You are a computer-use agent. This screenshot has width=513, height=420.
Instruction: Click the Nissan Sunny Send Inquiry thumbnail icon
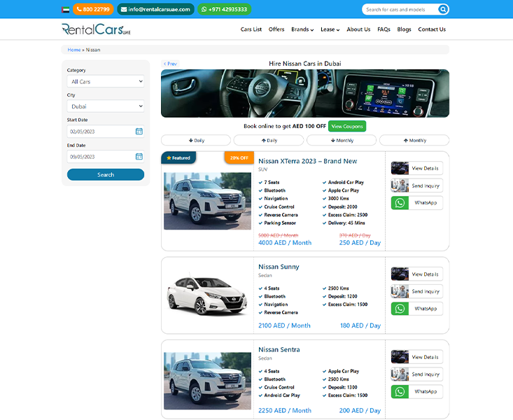[400, 291]
